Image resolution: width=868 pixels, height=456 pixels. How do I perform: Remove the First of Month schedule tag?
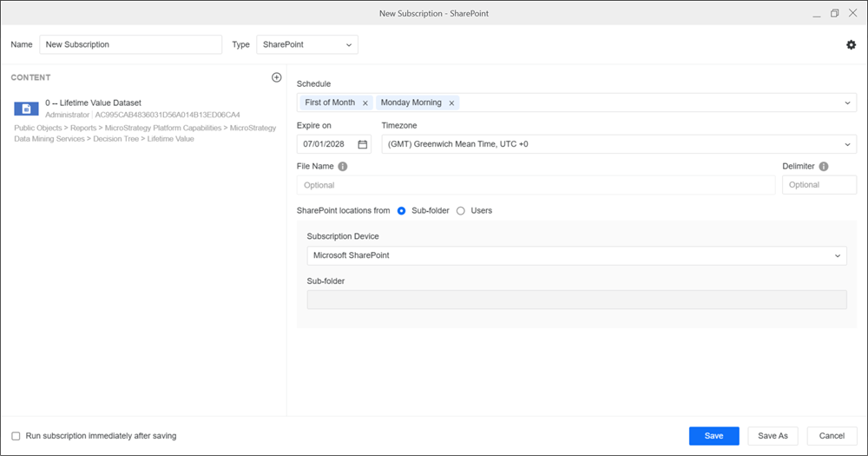(365, 102)
